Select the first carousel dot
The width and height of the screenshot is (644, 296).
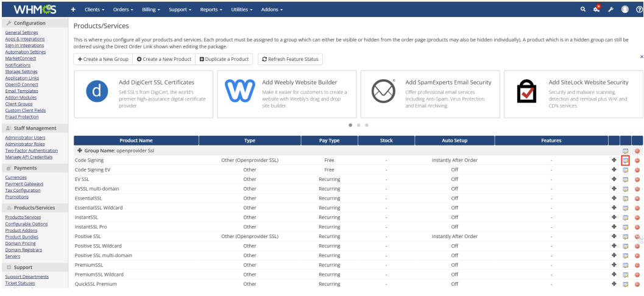[x=350, y=125]
